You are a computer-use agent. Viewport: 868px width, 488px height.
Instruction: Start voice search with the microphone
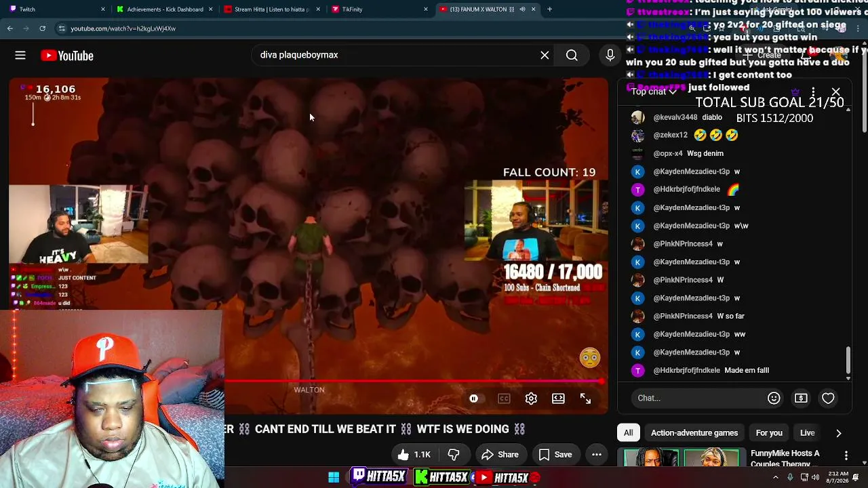coord(610,56)
